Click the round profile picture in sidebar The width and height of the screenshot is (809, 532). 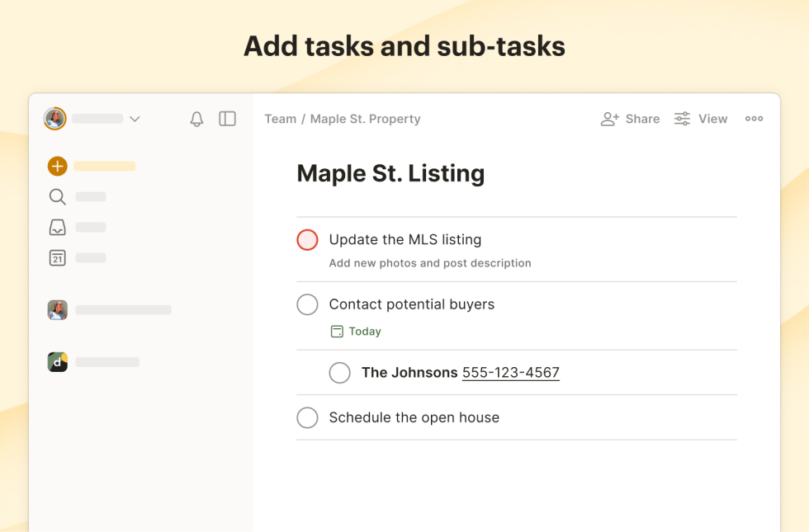(55, 118)
